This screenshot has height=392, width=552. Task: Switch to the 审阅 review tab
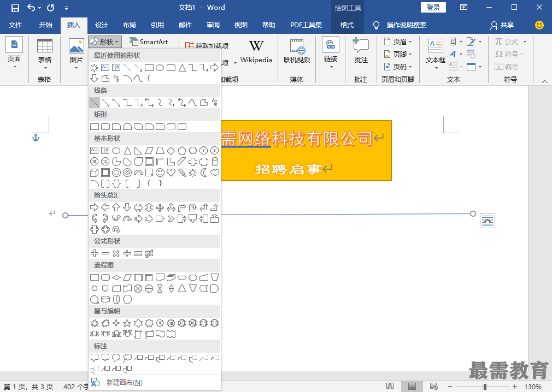coord(213,25)
